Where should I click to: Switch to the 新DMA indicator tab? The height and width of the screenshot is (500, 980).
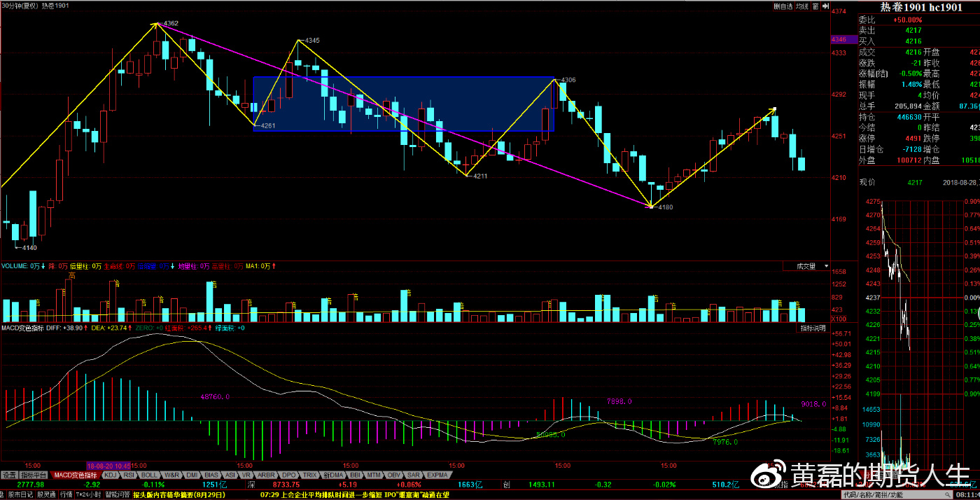tap(332, 475)
